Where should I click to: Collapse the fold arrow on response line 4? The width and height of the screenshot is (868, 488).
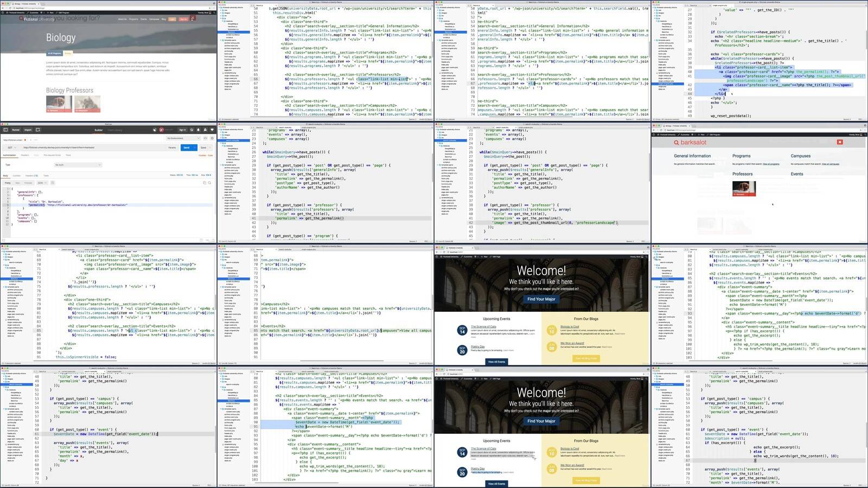(10, 198)
